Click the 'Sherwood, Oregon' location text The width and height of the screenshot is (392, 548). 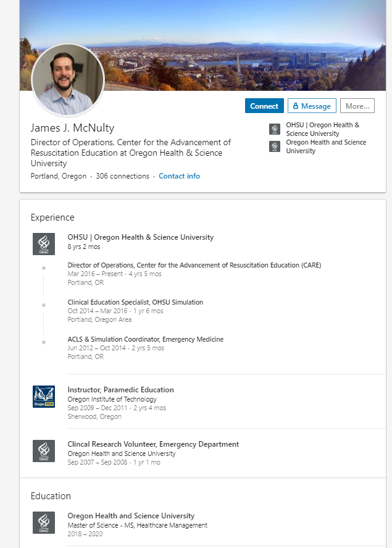[94, 416]
